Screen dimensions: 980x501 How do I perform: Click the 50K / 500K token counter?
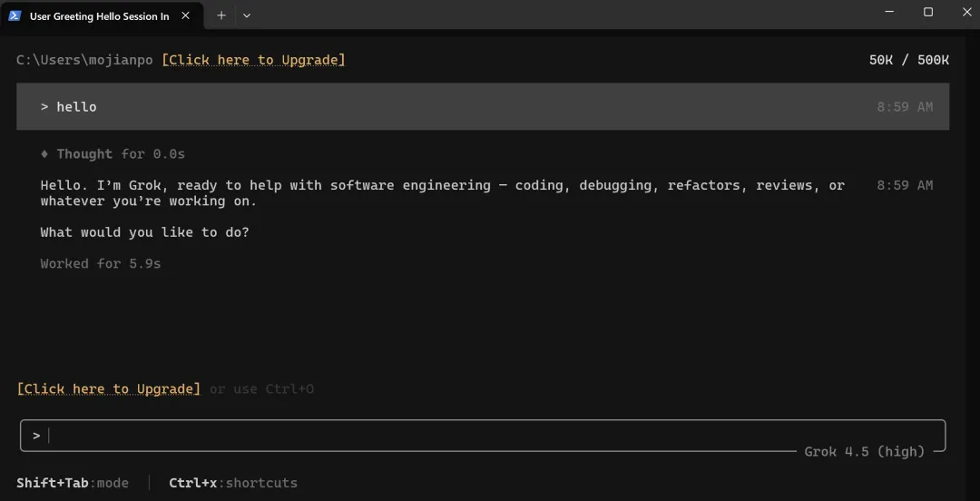[908, 60]
